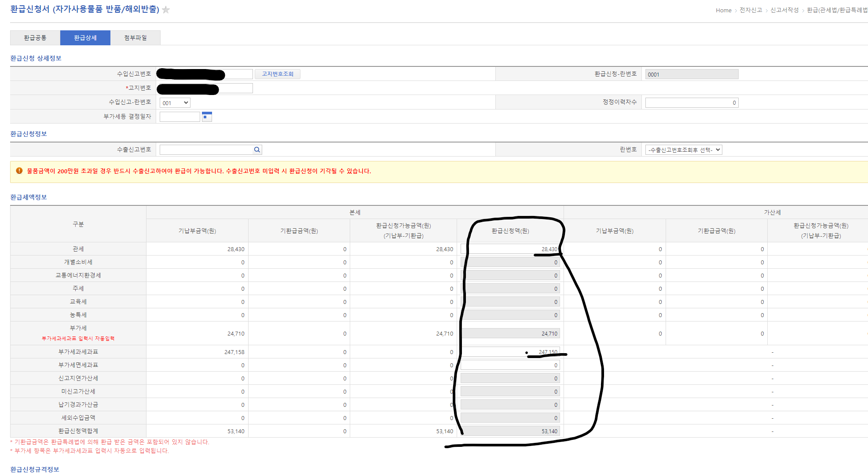Open the 수입신고-란번호 dropdown showing 001

(175, 103)
